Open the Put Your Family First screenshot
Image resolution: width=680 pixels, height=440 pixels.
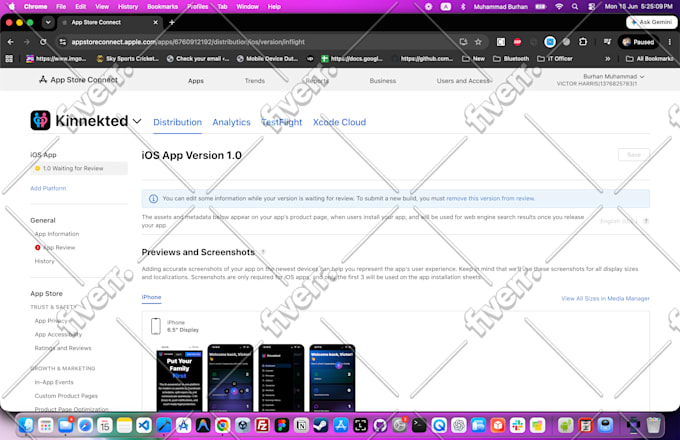pos(179,378)
